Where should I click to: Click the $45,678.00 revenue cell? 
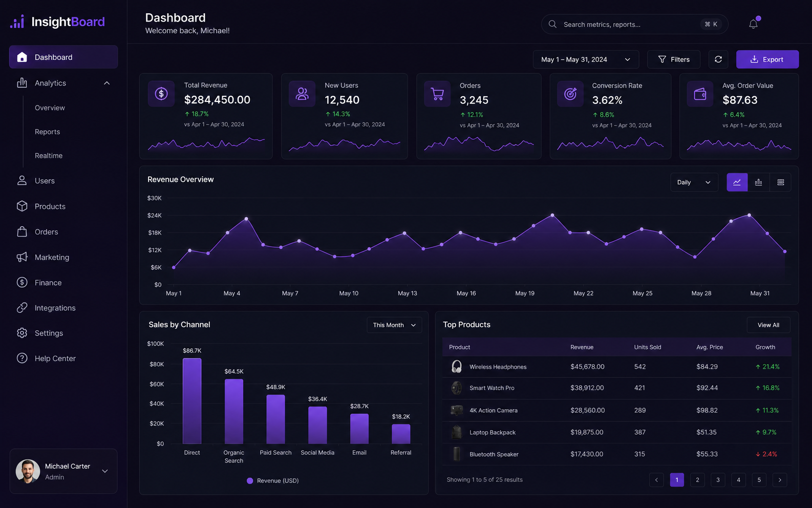coord(587,367)
